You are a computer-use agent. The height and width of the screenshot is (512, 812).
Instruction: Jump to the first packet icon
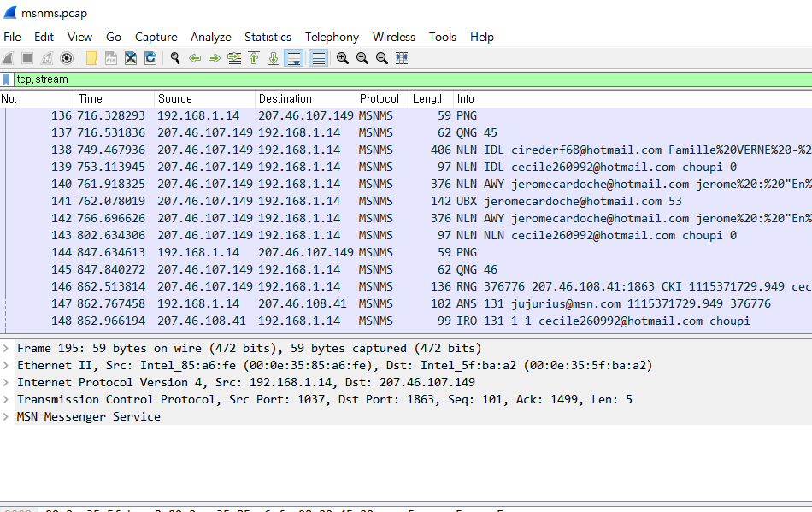pyautogui.click(x=254, y=58)
